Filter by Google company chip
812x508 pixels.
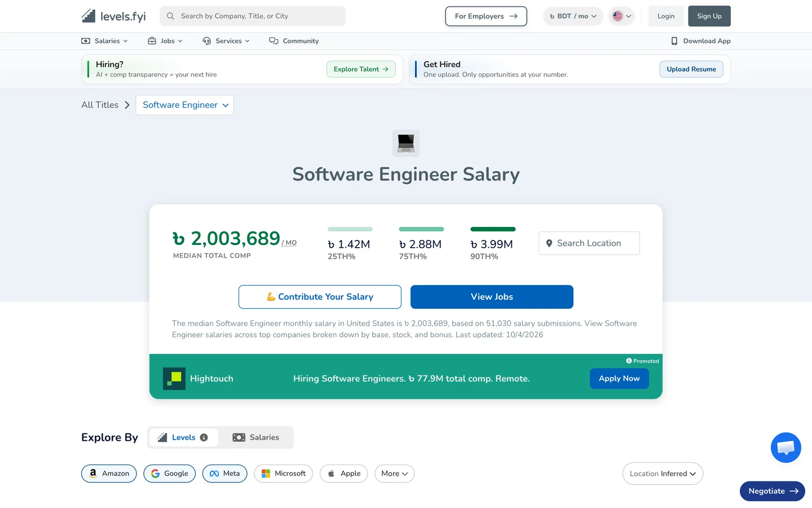click(x=170, y=474)
